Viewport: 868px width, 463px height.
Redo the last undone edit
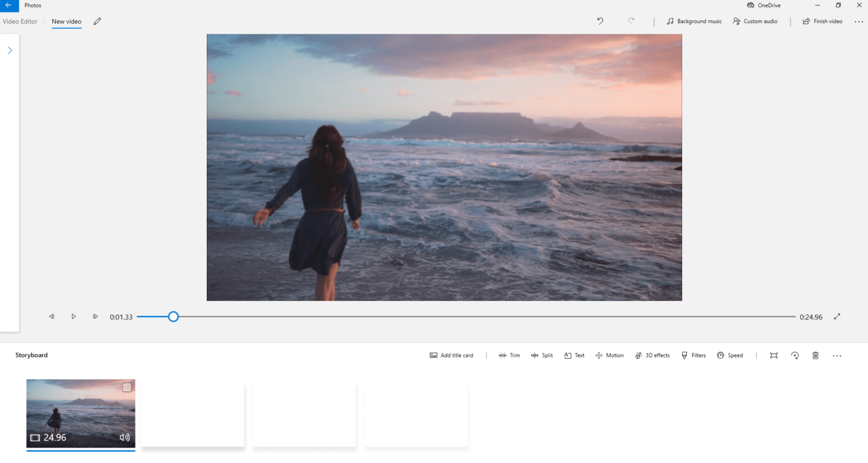pos(631,21)
